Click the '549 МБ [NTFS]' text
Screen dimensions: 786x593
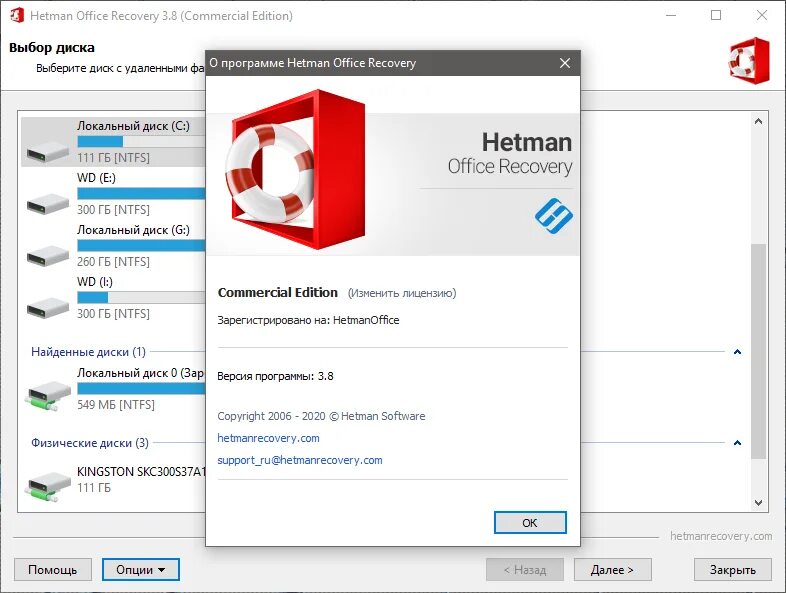[116, 405]
